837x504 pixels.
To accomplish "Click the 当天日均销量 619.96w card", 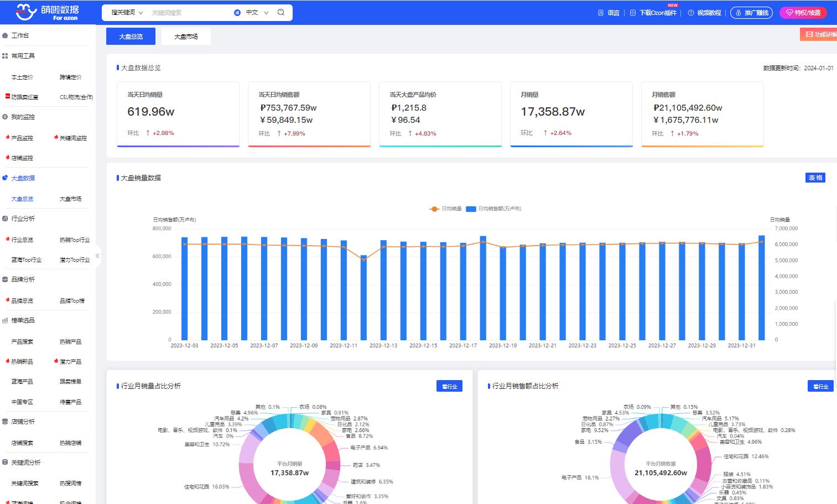I will click(x=178, y=114).
